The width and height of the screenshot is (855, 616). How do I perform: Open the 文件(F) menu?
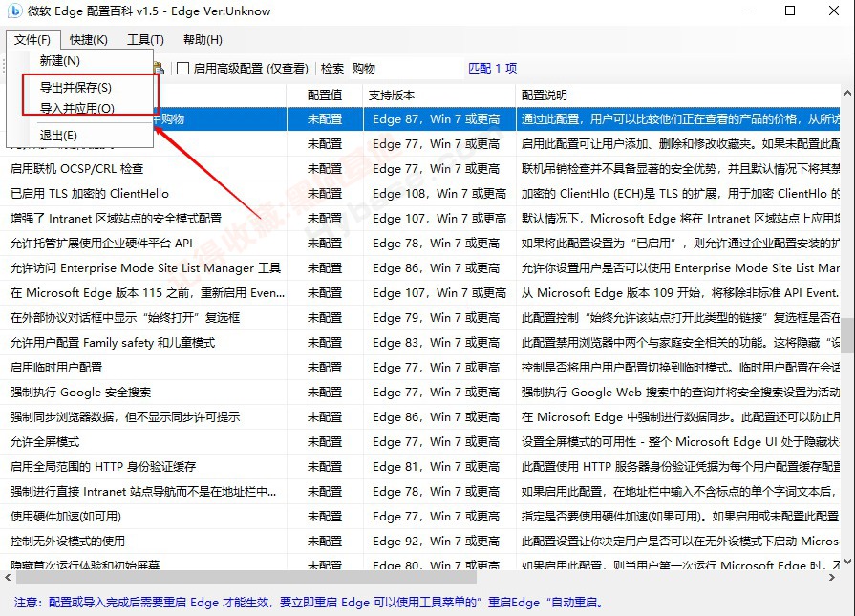(32, 40)
